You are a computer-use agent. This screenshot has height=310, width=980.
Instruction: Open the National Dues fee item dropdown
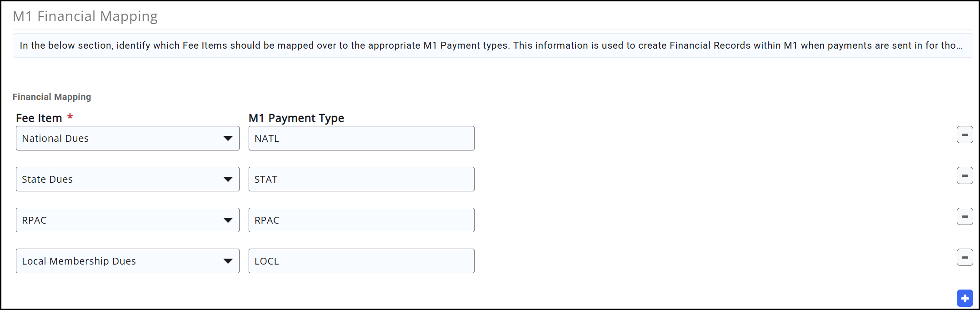127,138
